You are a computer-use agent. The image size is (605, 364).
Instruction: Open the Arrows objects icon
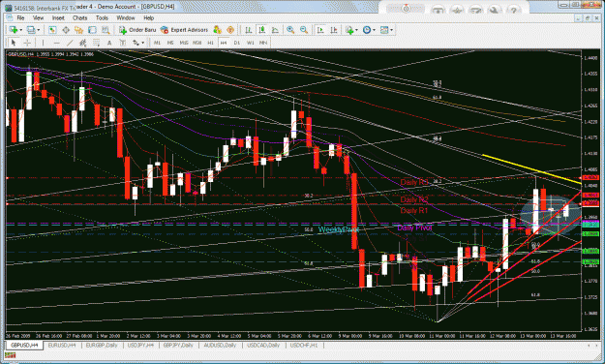pos(136,43)
